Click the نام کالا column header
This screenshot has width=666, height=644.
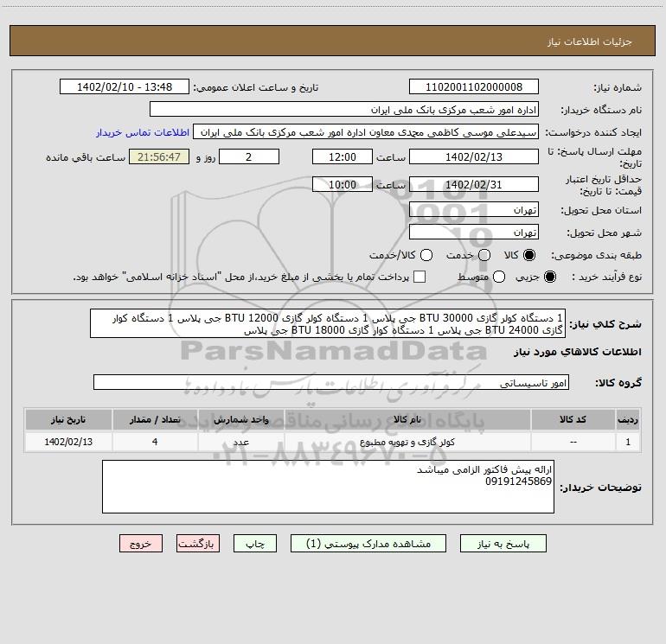point(407,419)
